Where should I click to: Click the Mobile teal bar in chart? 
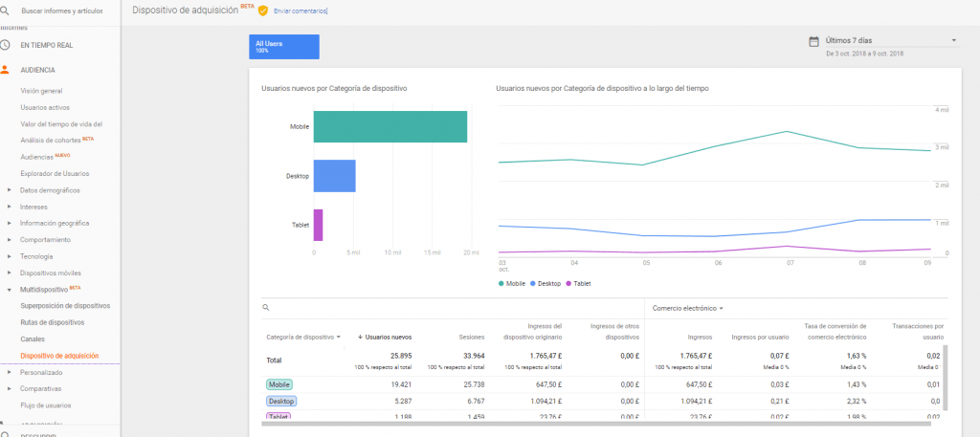[390, 127]
